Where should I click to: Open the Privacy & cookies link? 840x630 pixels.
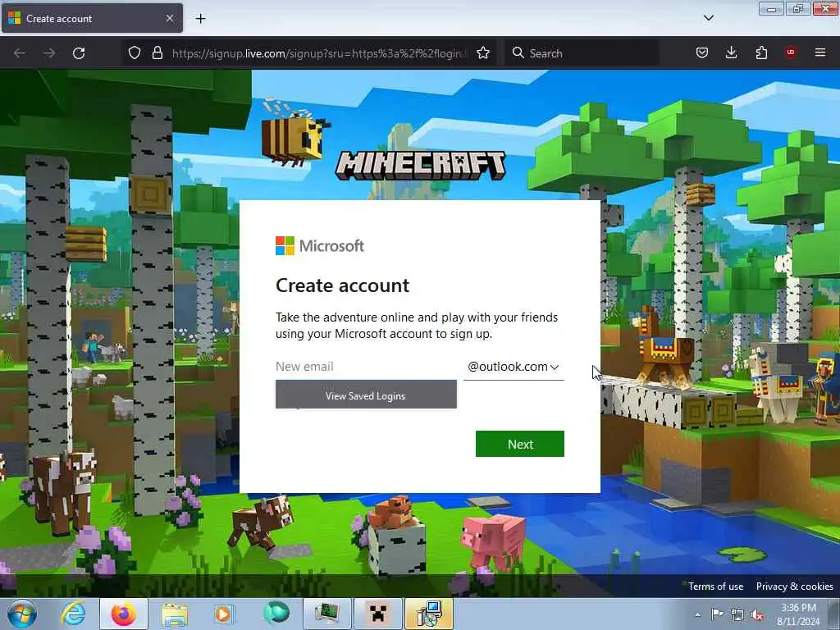pos(794,586)
